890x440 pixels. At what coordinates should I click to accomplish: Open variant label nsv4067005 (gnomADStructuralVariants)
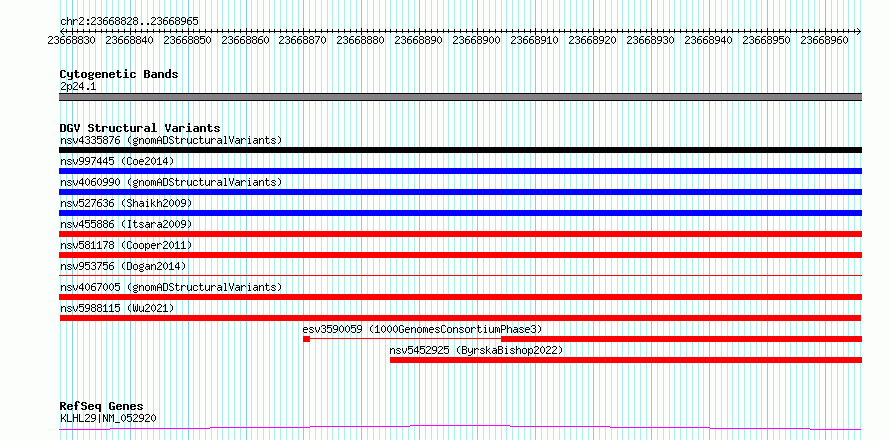click(170, 287)
